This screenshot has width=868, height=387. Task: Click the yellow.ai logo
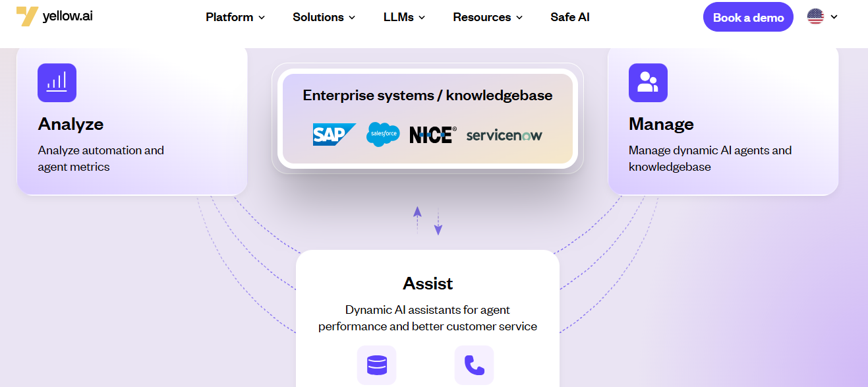tap(54, 16)
